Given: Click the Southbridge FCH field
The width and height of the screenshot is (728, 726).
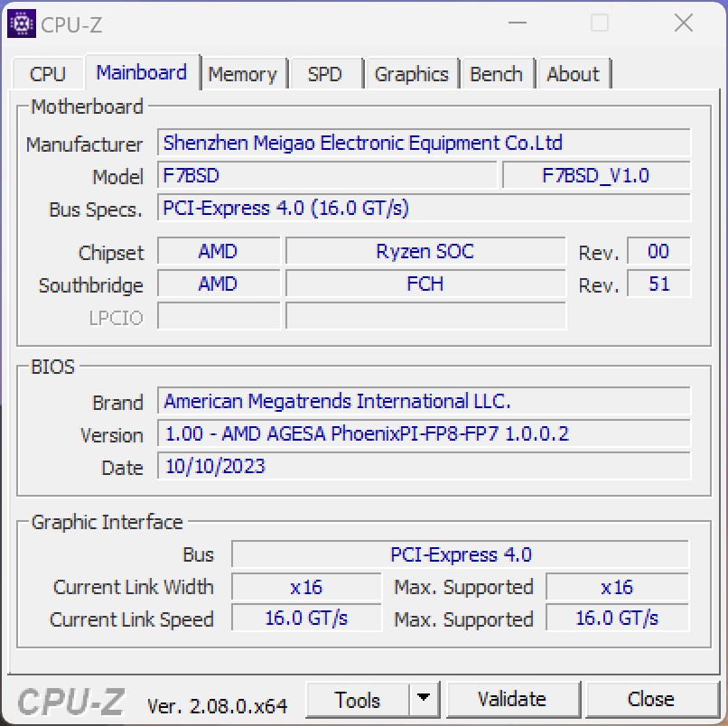Looking at the screenshot, I should click(425, 284).
